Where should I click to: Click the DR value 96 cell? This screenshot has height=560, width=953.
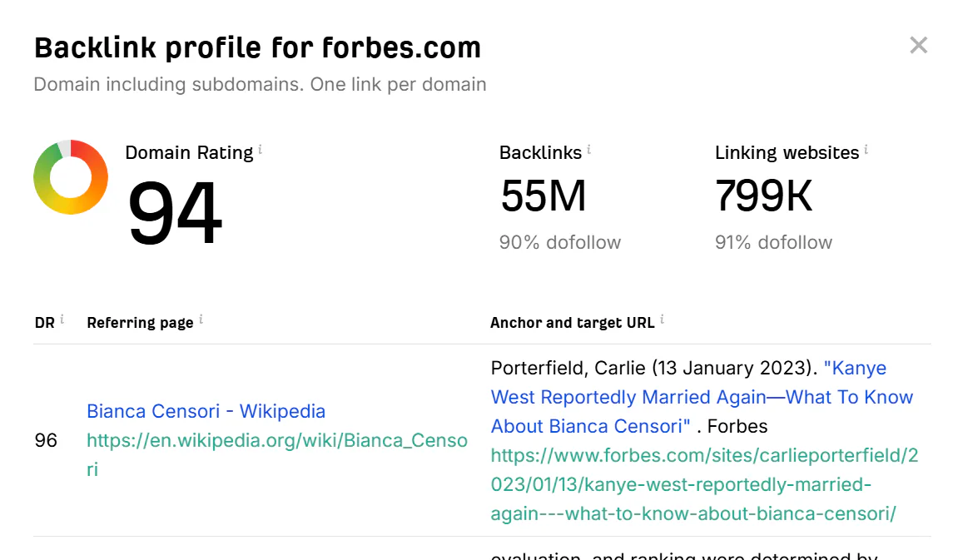(x=46, y=440)
